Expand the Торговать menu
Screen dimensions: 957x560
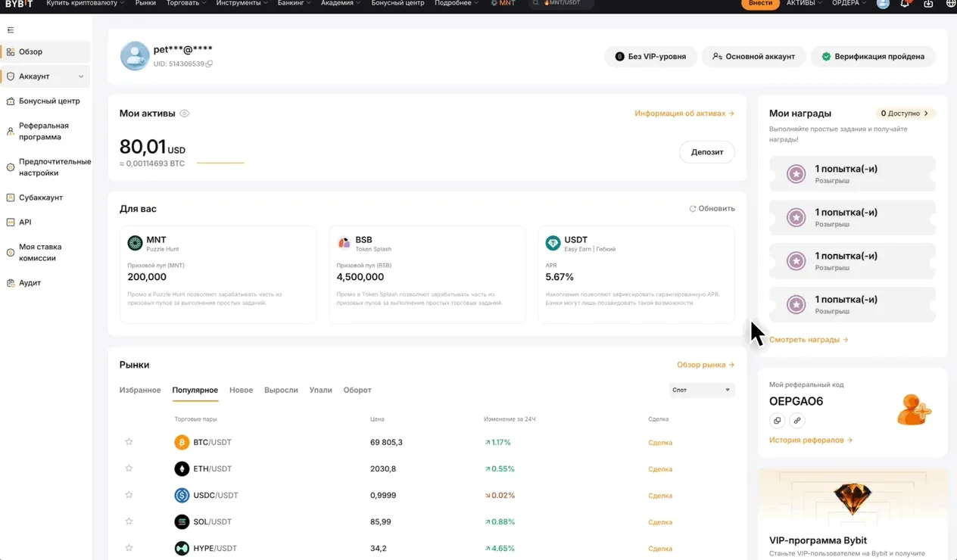tap(184, 2)
